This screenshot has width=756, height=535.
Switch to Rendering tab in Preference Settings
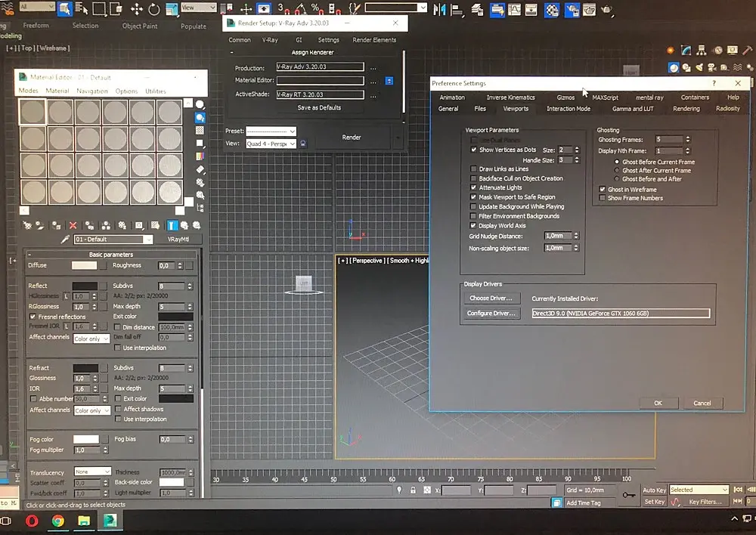[686, 109]
